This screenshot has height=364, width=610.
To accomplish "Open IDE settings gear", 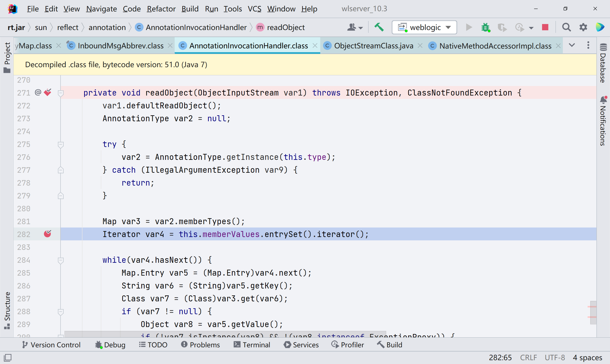I will pos(583,27).
